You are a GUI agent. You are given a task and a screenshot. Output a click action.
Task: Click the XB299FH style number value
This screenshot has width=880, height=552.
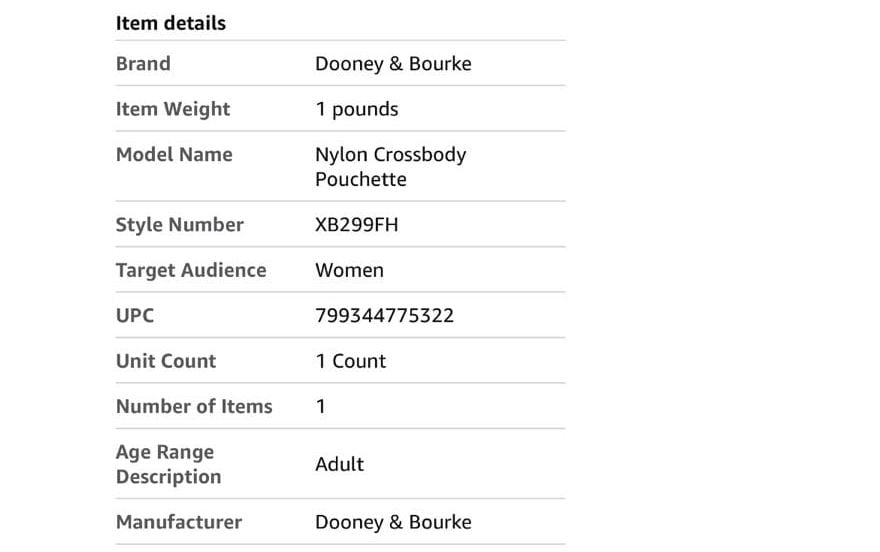(356, 224)
